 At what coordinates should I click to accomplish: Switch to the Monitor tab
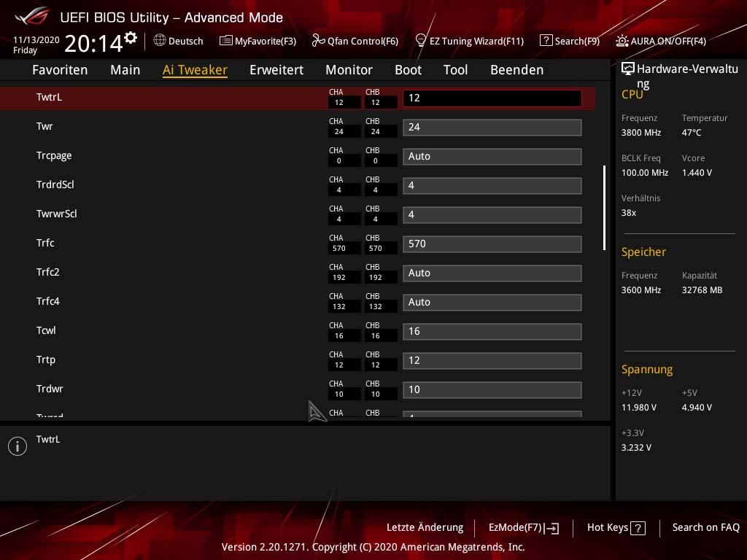click(349, 70)
